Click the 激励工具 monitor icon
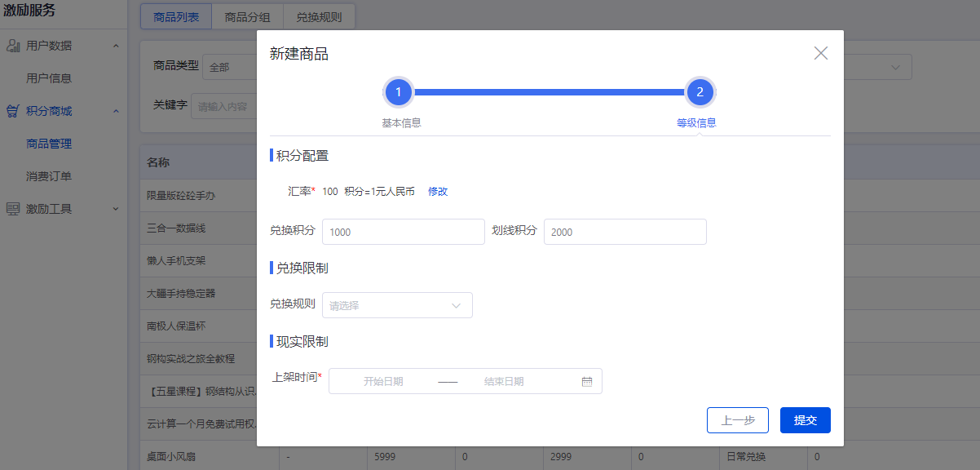The height and width of the screenshot is (470, 980). point(13,209)
